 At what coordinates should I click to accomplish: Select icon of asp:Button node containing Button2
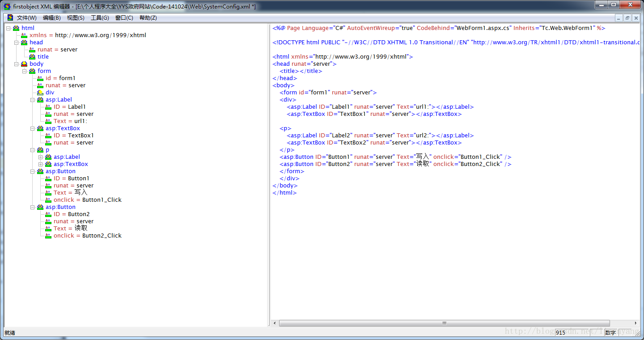point(40,207)
